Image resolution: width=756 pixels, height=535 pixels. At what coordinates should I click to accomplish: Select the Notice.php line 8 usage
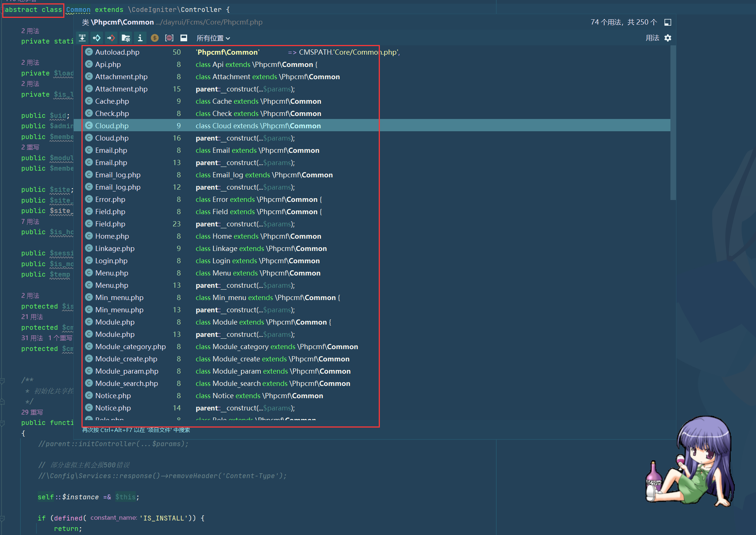tap(372, 396)
